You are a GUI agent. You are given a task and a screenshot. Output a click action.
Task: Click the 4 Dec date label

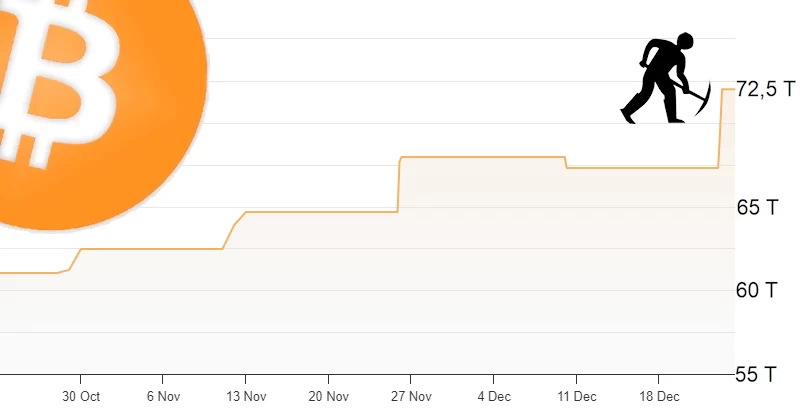(x=494, y=396)
